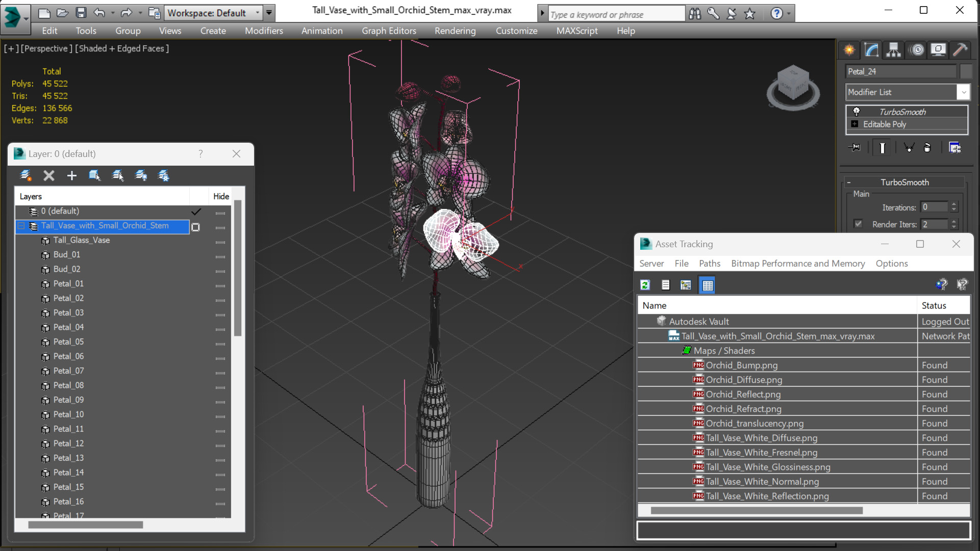980x551 pixels.
Task: Click the Petal_08 layer item
Action: [68, 385]
